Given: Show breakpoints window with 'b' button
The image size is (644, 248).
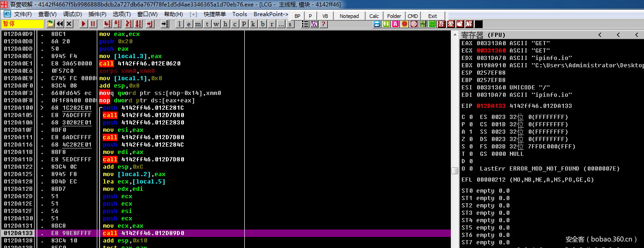Looking at the screenshot, I should [x=263, y=24].
